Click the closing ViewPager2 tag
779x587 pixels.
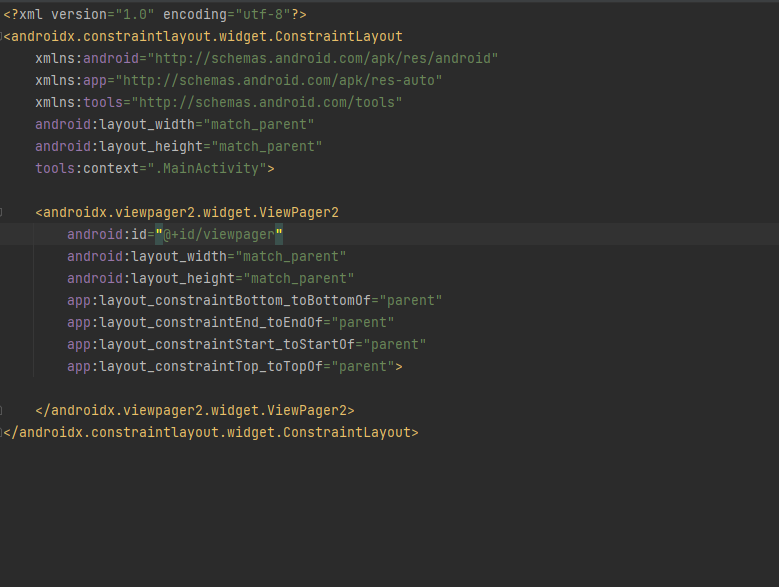point(195,410)
